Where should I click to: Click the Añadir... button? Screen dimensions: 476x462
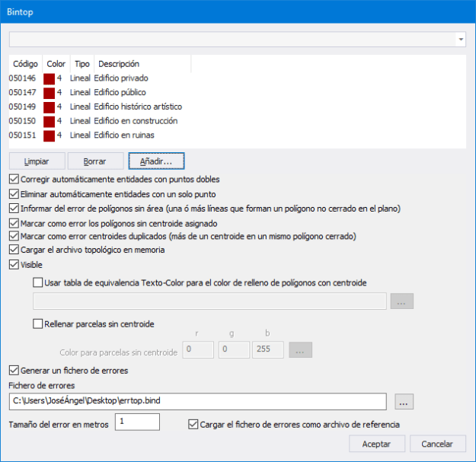156,161
